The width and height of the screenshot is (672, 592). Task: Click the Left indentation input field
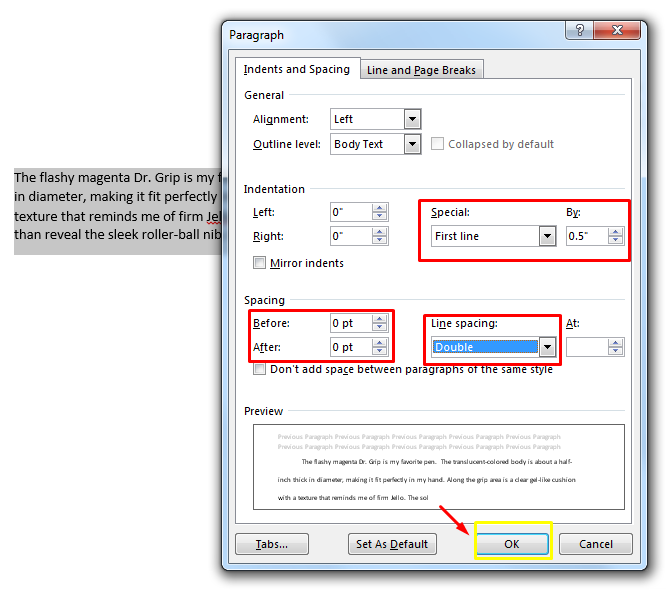tap(351, 212)
